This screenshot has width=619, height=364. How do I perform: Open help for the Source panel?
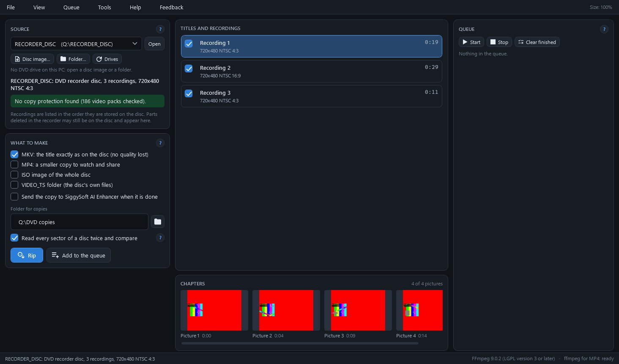point(160,29)
